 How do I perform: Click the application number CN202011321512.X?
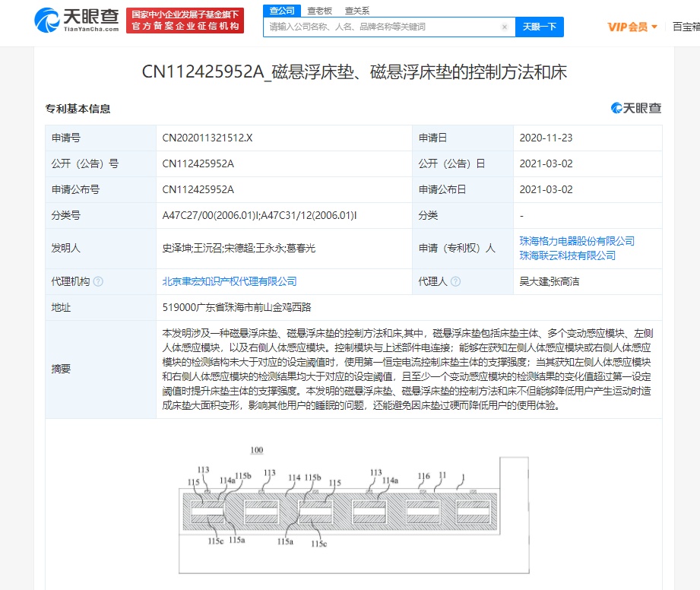click(x=207, y=138)
